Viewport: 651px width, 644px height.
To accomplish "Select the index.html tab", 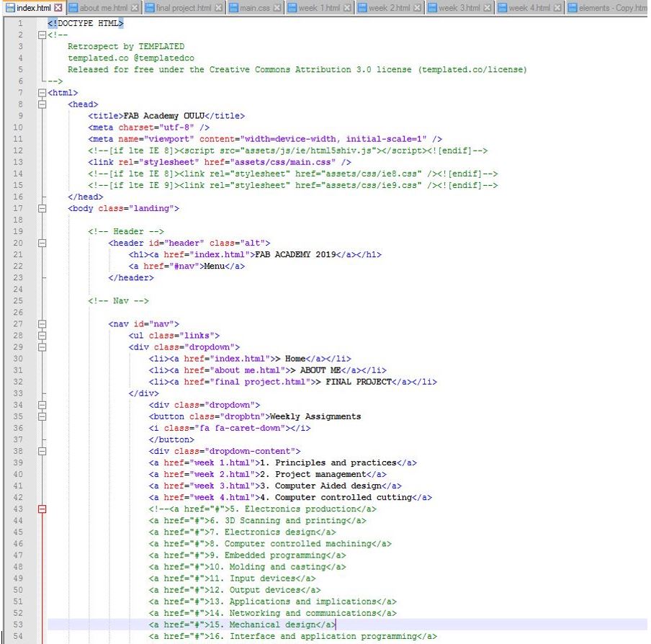I will coord(34,7).
